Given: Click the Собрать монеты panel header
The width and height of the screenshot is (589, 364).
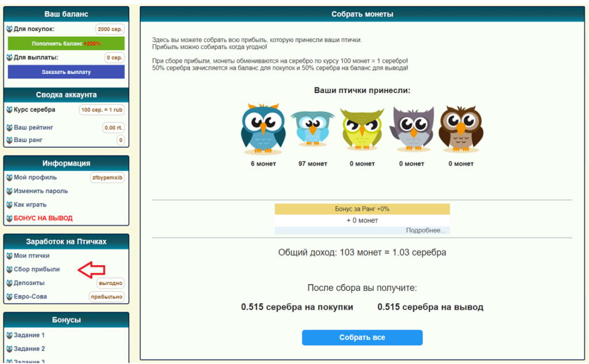Looking at the screenshot, I should click(x=362, y=14).
